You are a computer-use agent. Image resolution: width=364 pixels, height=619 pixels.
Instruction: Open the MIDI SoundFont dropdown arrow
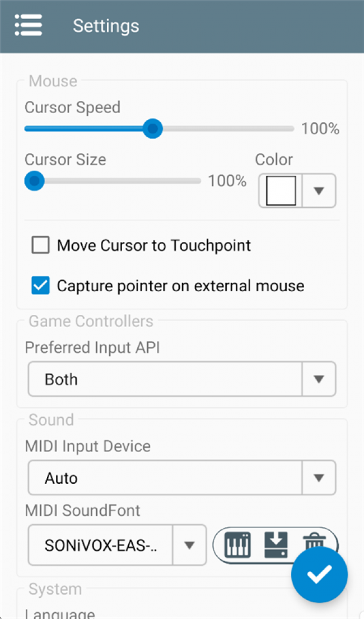(x=189, y=545)
